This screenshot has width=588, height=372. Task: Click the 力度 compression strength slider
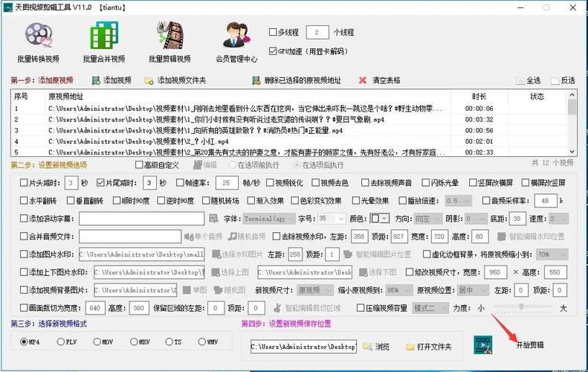coord(523,307)
